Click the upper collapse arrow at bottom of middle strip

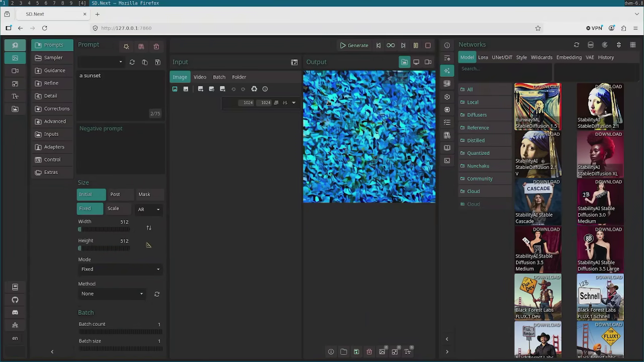click(447, 339)
